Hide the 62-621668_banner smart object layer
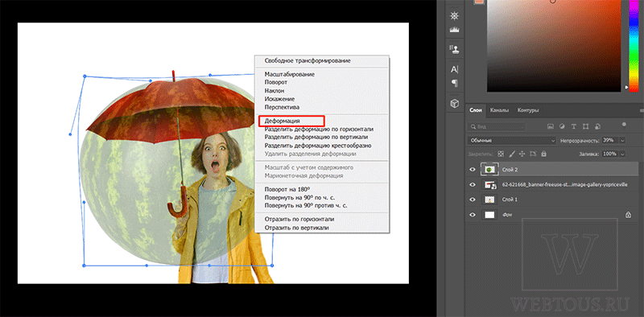644x317 pixels. point(473,185)
